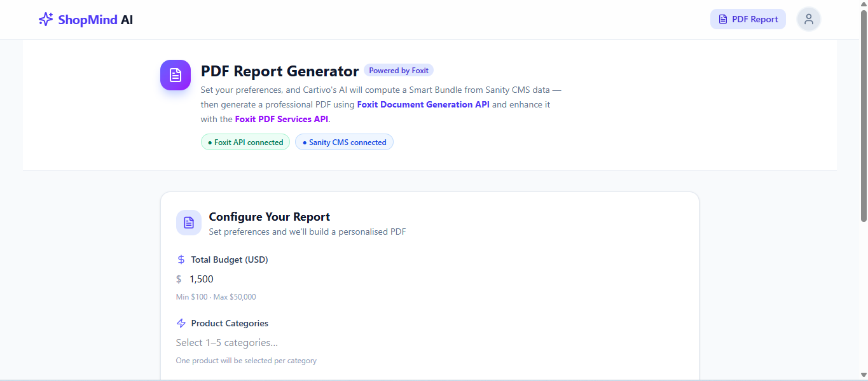
Task: Click the Foxit API connected status badge
Action: (245, 142)
